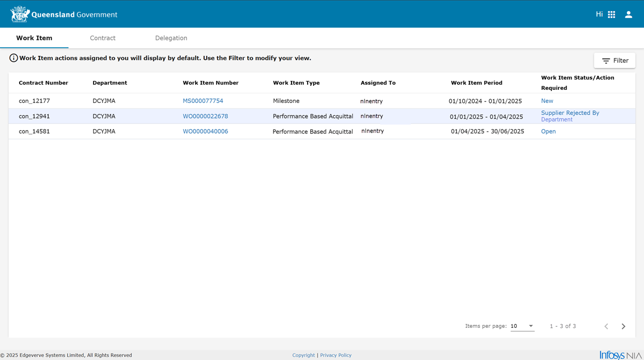Screen dimensions: 644x360
Task: Open the Filter panel
Action: [x=614, y=61]
